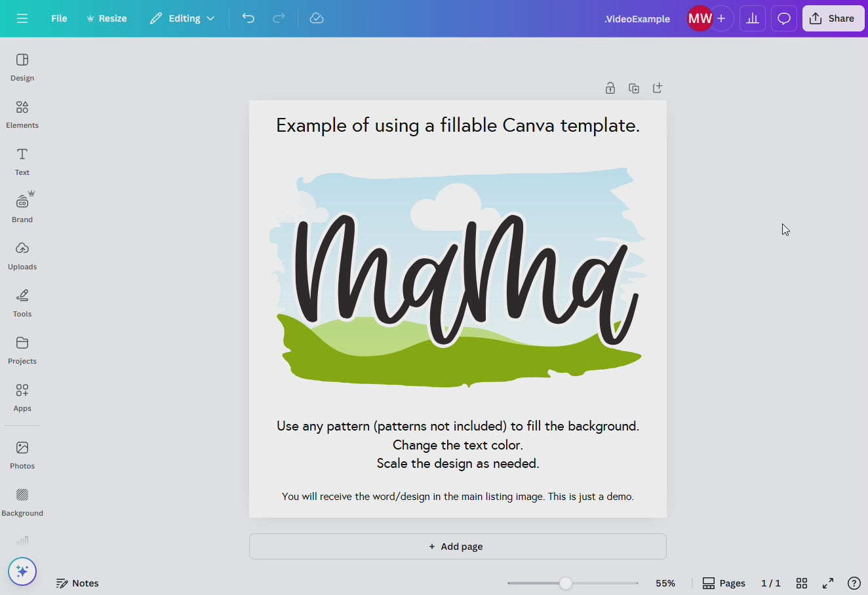Select the Text tool in sidebar

22,161
